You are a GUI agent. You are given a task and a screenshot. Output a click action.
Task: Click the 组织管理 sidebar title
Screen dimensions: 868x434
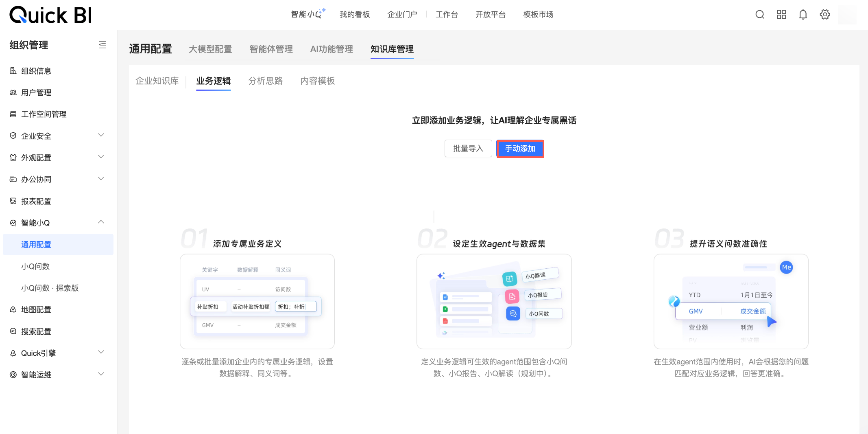(29, 45)
